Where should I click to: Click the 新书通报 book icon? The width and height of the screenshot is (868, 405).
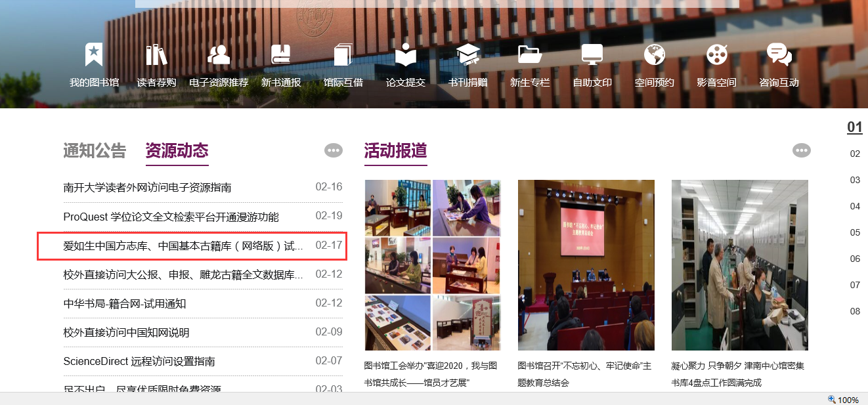click(281, 55)
